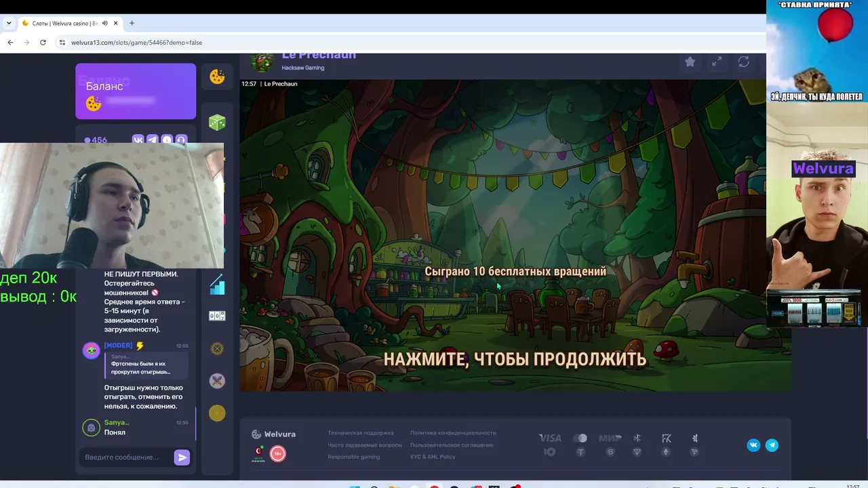Click НАЖМИТЕ, ЧТОБЫ ПРОДОЛЖИТЬ to continue
This screenshot has width=868, height=488.
point(515,359)
